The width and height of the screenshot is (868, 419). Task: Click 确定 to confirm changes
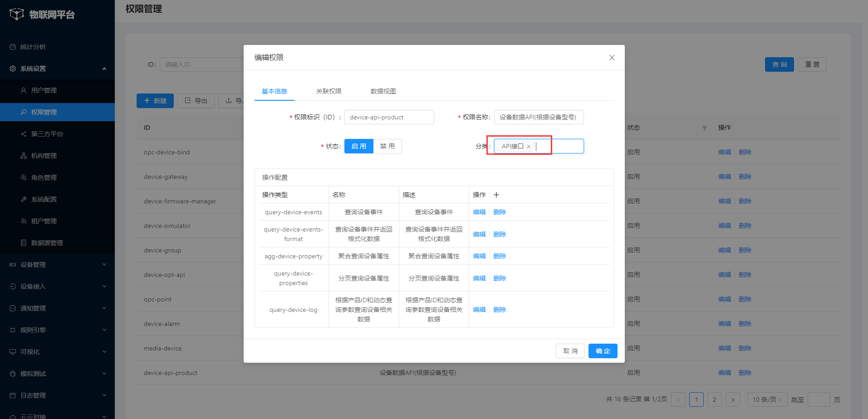point(603,351)
